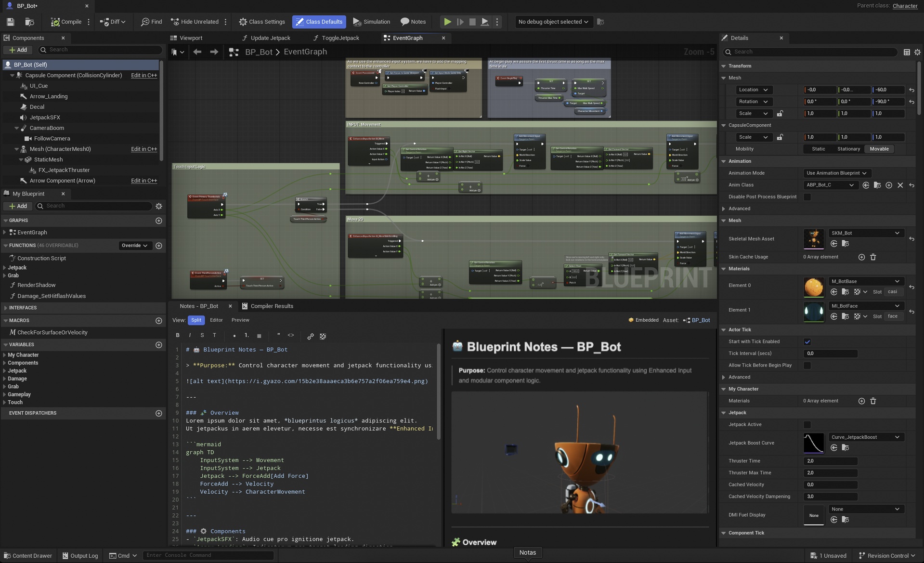This screenshot has width=924, height=563.
Task: Insert a link using the notes link icon
Action: (x=311, y=336)
